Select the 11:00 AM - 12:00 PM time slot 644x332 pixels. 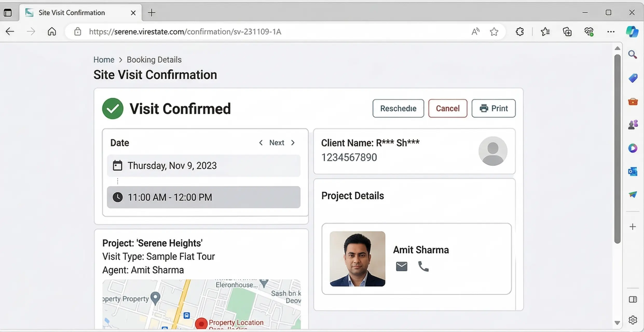(204, 197)
